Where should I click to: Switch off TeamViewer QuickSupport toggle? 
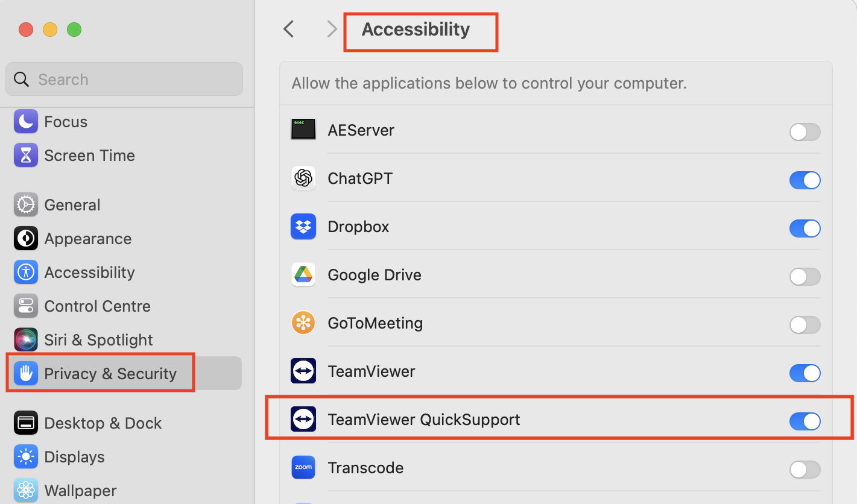[805, 421]
